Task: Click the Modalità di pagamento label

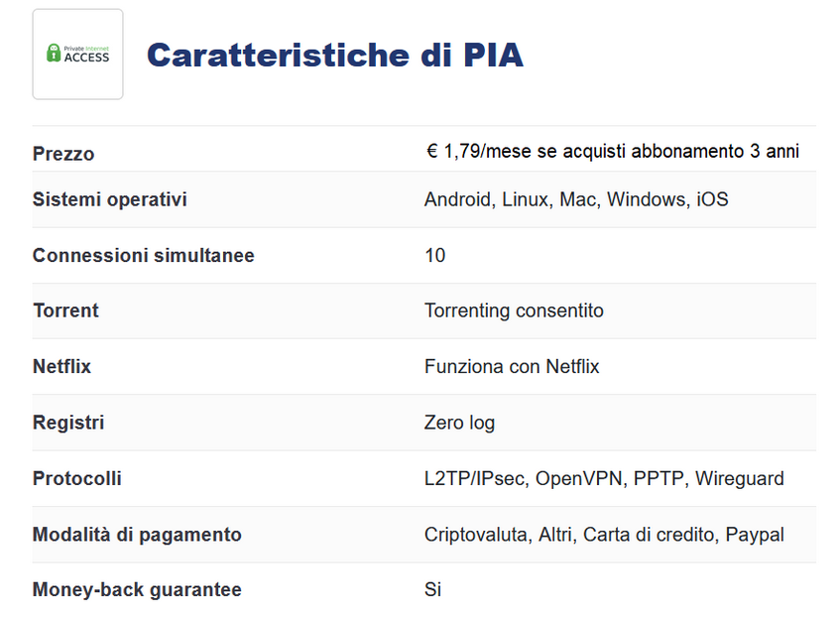Action: [x=137, y=535]
